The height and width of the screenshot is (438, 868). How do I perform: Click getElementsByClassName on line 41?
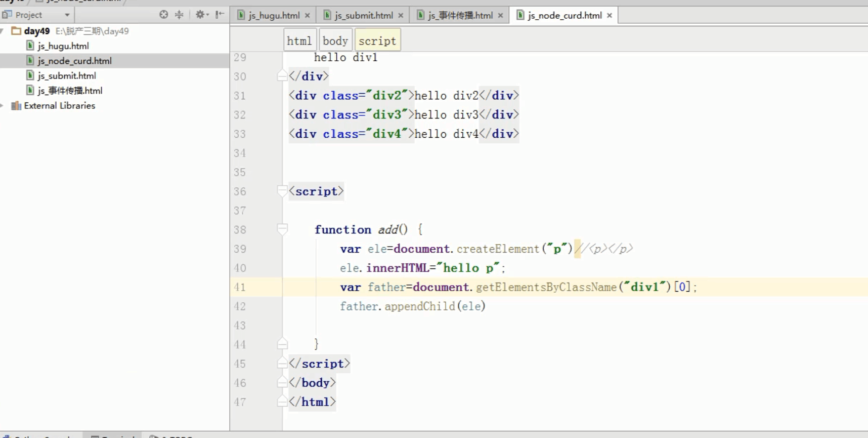[x=546, y=287]
